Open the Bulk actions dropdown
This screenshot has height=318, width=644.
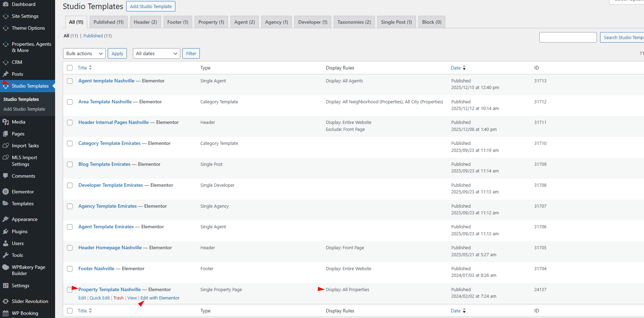84,53
